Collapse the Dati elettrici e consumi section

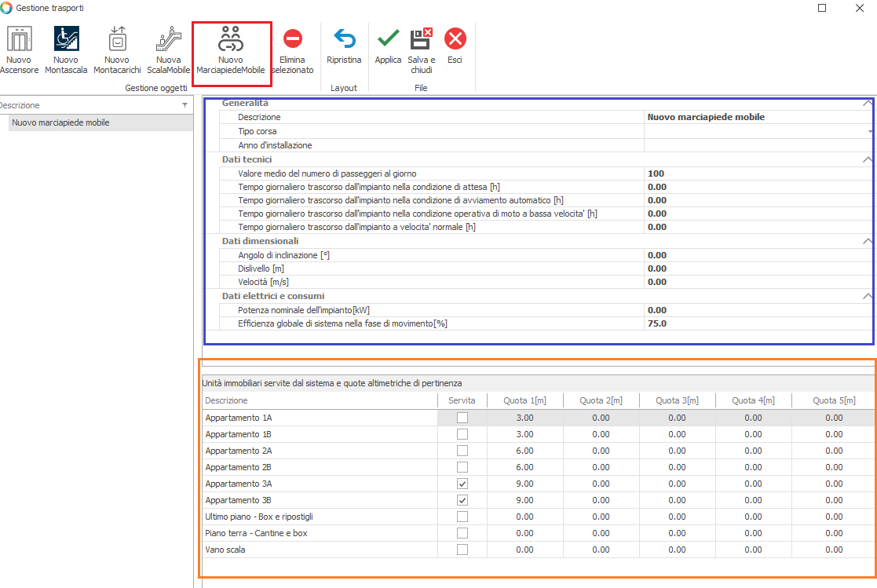point(867,296)
